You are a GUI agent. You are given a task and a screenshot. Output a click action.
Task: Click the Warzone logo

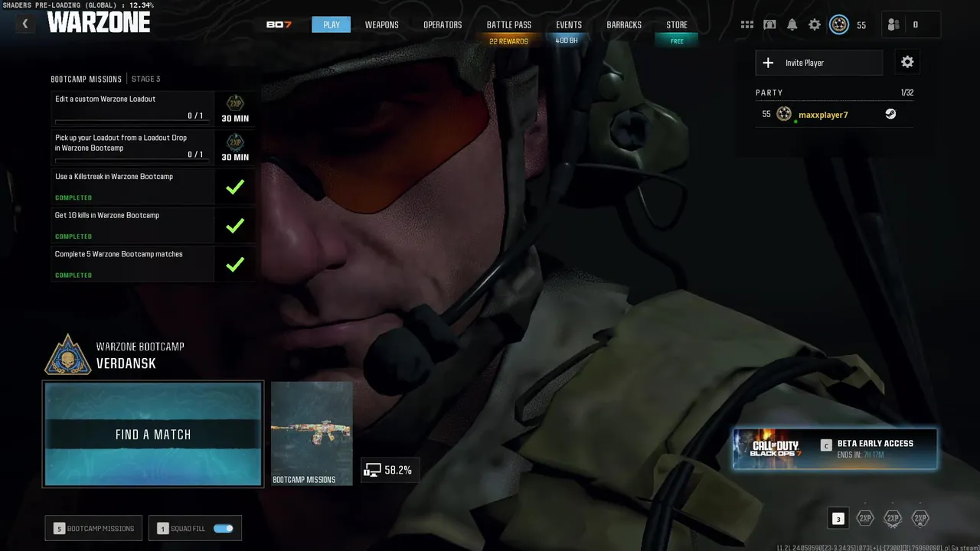click(x=99, y=23)
